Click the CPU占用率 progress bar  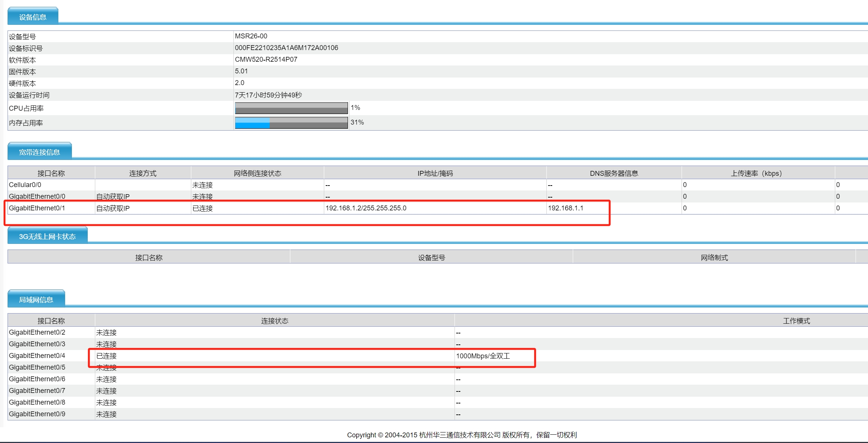pos(291,108)
